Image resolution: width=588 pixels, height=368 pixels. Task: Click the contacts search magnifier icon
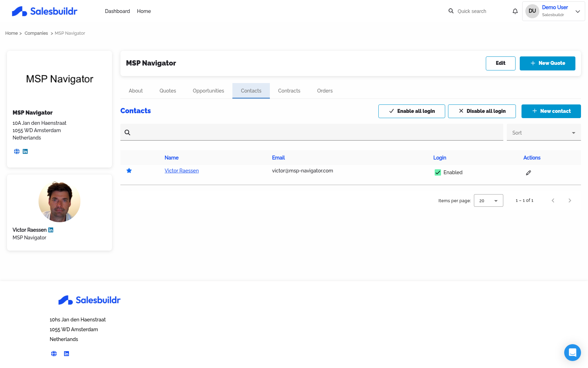[127, 132]
